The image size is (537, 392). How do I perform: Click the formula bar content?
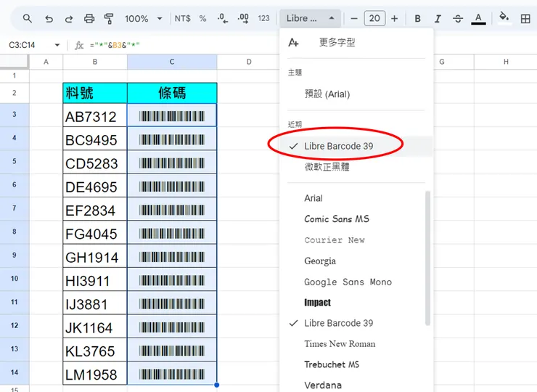pyautogui.click(x=115, y=45)
